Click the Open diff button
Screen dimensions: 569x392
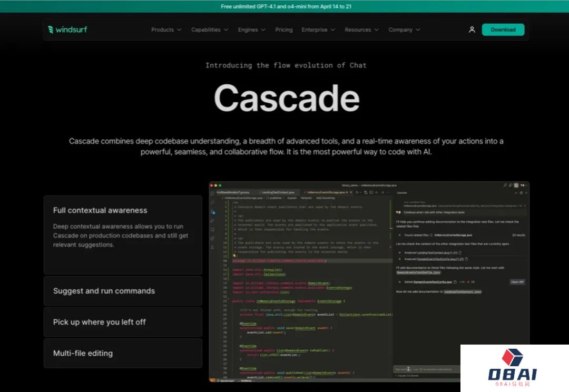517,282
